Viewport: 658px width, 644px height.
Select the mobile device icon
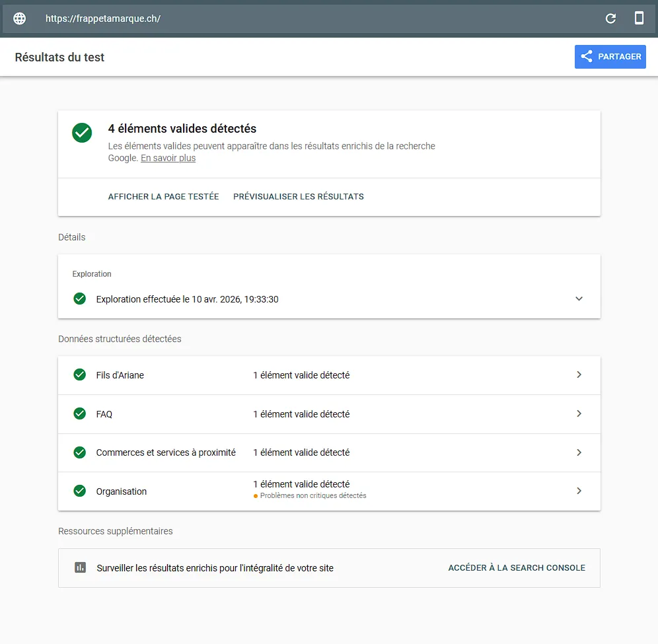click(639, 18)
